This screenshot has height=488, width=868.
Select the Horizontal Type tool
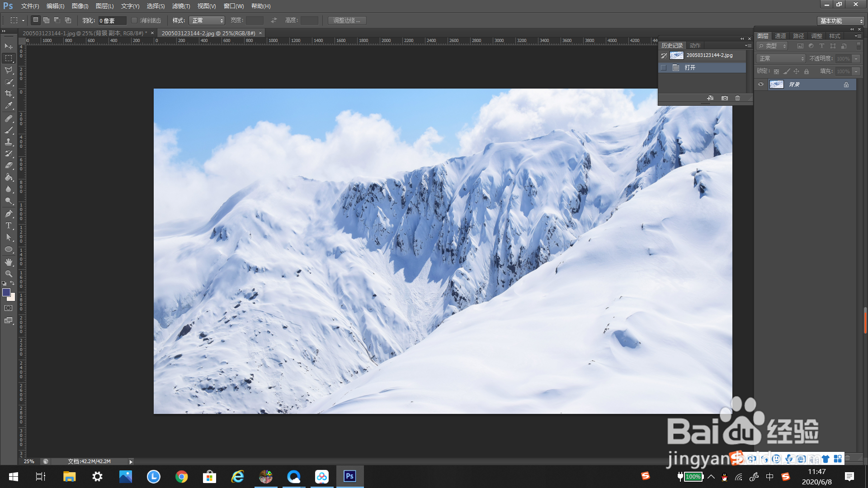[x=9, y=225]
